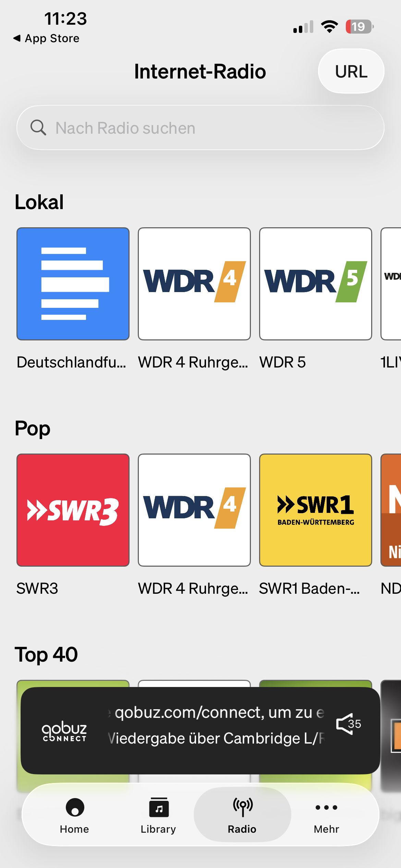Tap the battery indicator showing 19
The width and height of the screenshot is (401, 868).
[360, 26]
